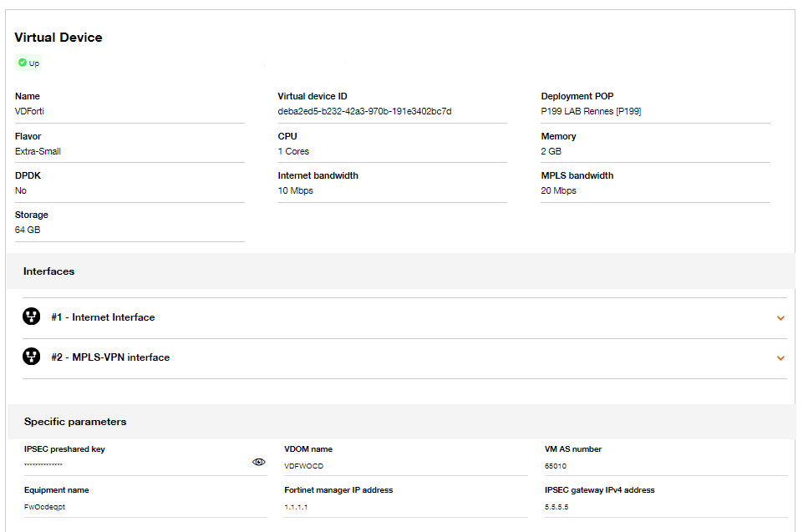
Task: Click the Internet bandwidth label
Action: 318,175
